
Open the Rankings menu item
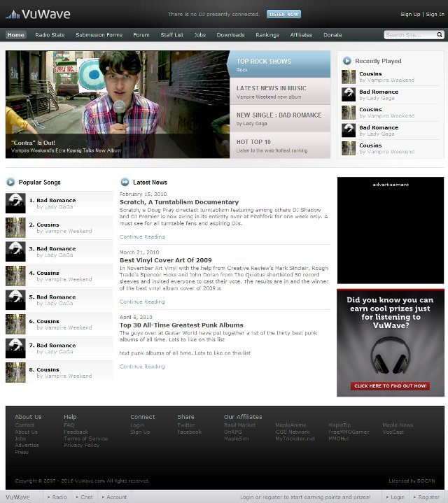click(x=267, y=35)
